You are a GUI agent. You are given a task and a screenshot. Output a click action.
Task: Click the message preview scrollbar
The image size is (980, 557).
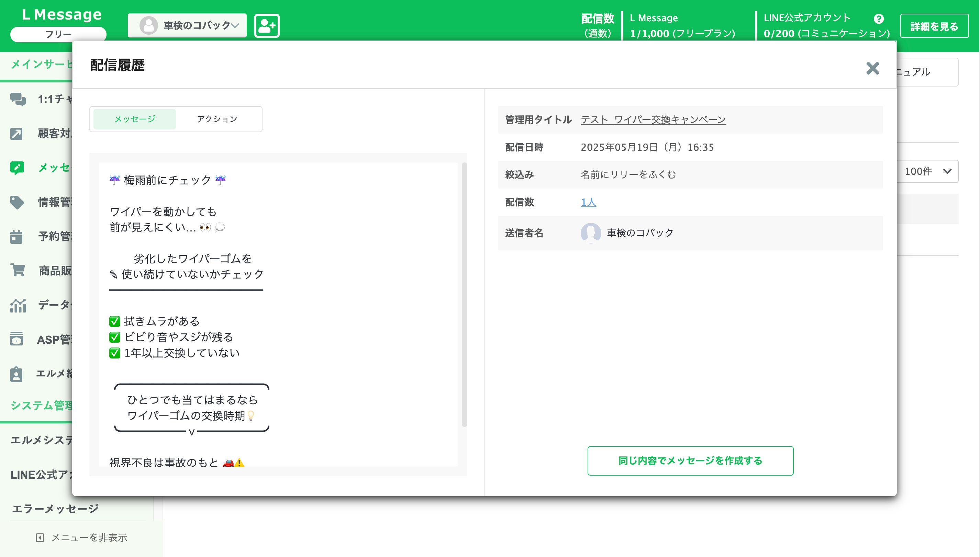[x=464, y=295]
